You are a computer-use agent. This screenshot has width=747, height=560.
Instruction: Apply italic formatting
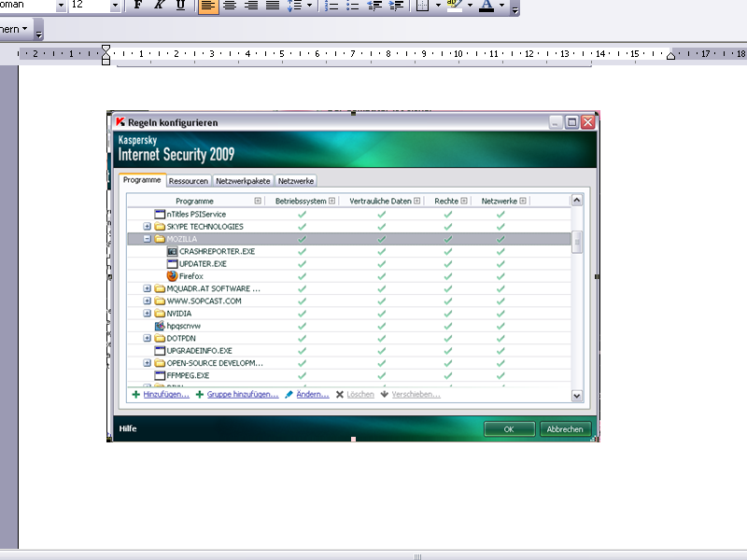point(159,6)
